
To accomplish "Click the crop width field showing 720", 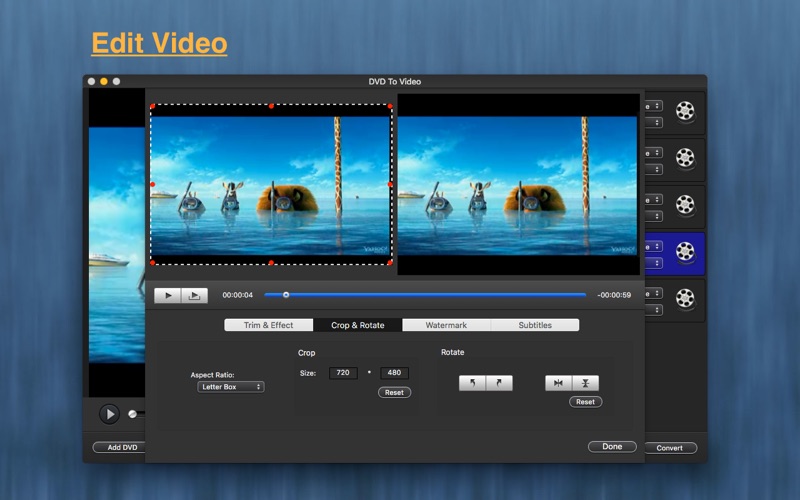I will [x=343, y=373].
